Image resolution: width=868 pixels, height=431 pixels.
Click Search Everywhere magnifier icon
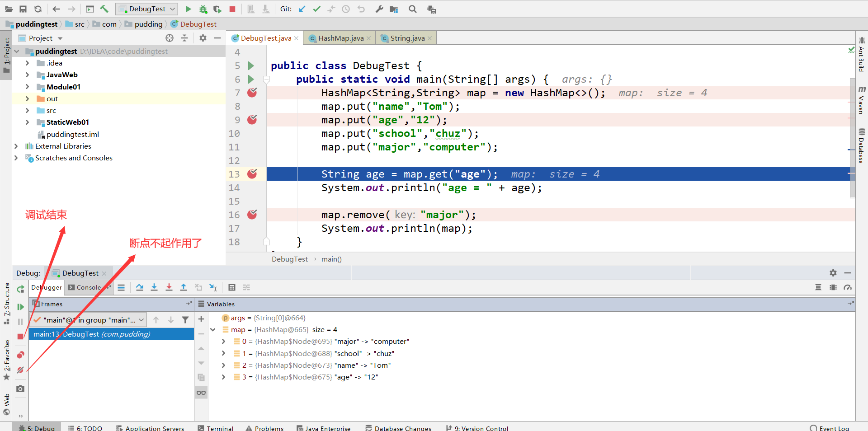tap(412, 9)
